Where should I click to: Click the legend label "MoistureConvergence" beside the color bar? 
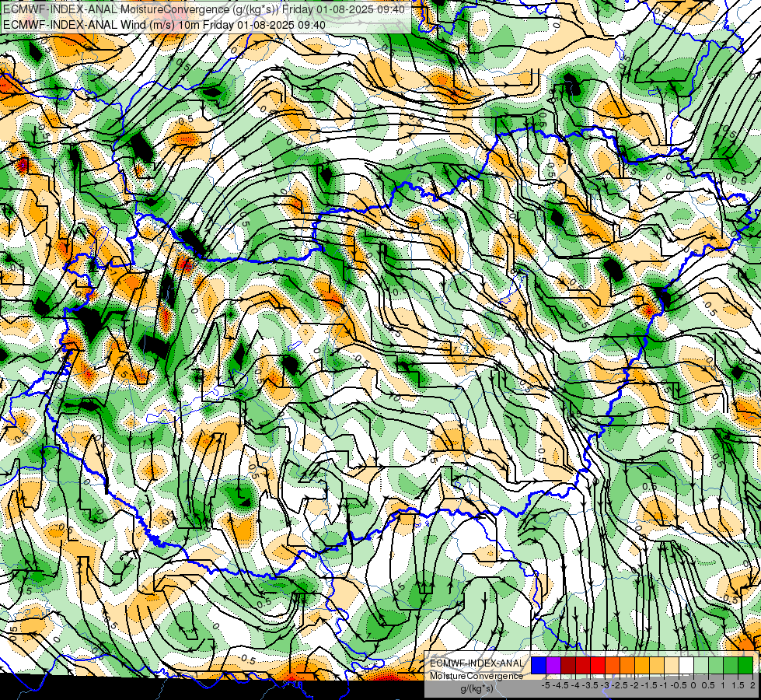[476, 676]
